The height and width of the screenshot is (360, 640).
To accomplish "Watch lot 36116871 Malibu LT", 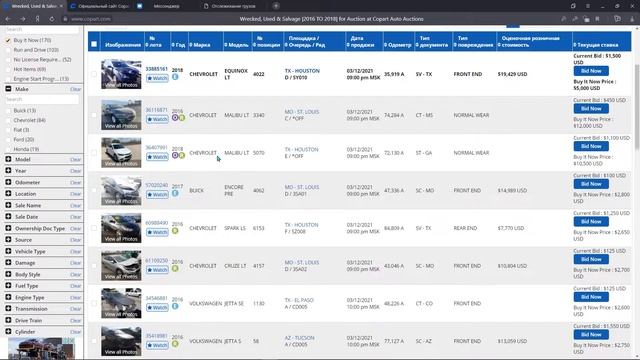I will point(157,119).
